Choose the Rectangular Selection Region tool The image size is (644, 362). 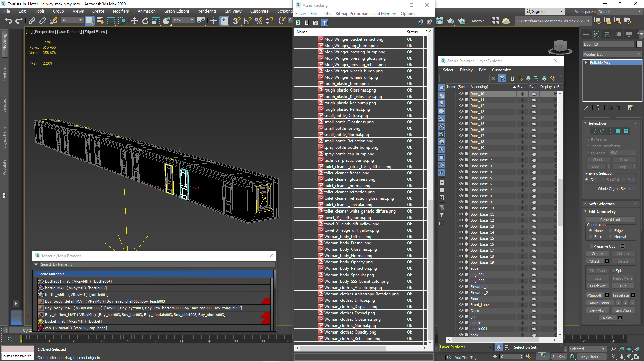(x=111, y=21)
